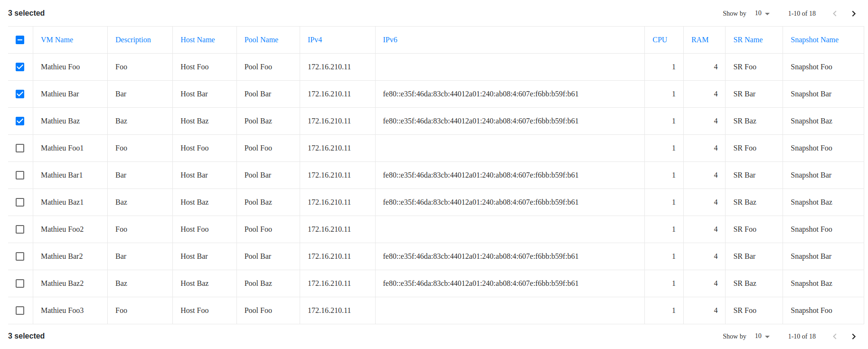Check the Mathieu Bar1 row checkbox
The height and width of the screenshot is (349, 868).
(x=20, y=175)
